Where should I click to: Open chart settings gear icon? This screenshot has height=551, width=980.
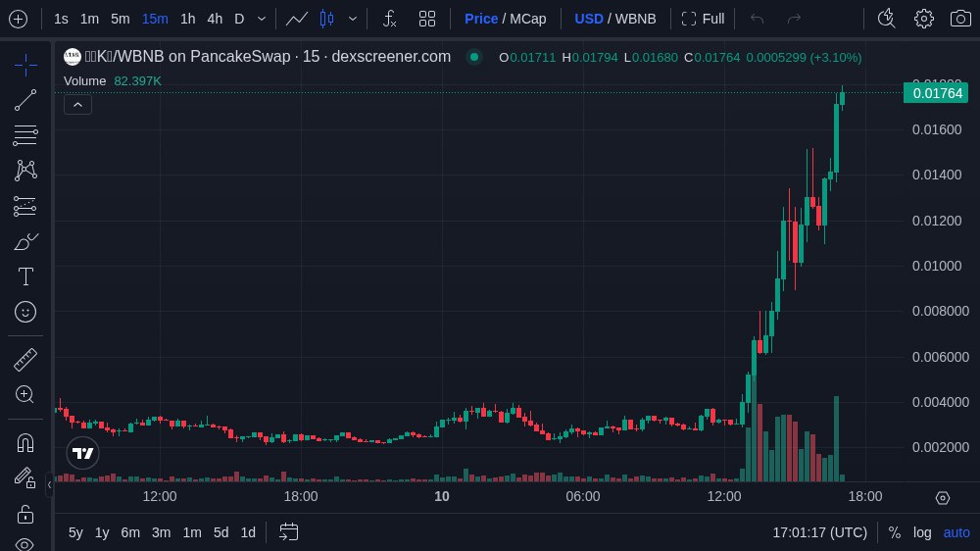tap(923, 19)
